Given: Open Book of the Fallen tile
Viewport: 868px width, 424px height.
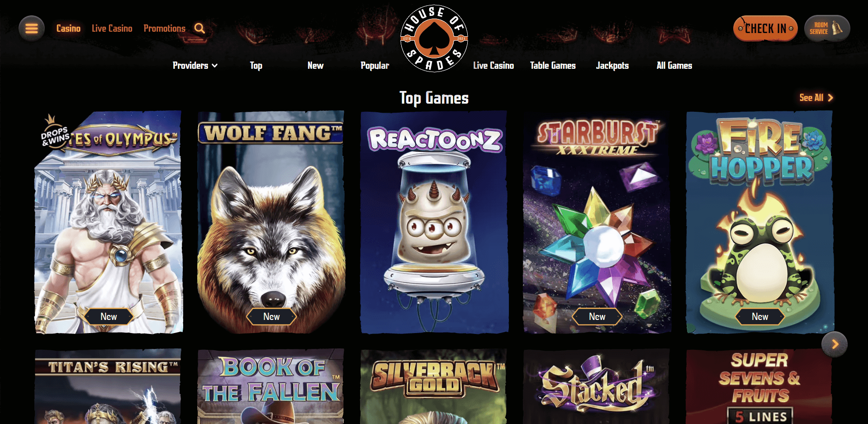Looking at the screenshot, I should pos(271,386).
